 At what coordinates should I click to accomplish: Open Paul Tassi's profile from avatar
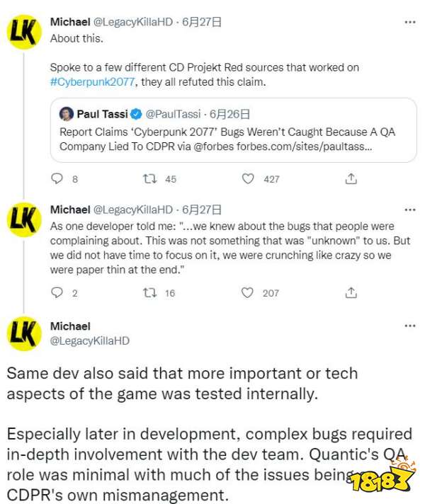tap(67, 114)
